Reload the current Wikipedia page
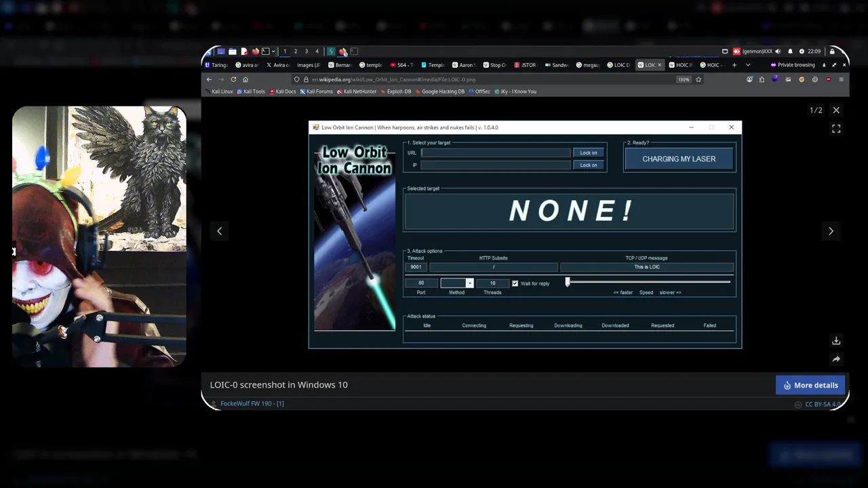Viewport: 868px width, 488px height. coord(233,79)
